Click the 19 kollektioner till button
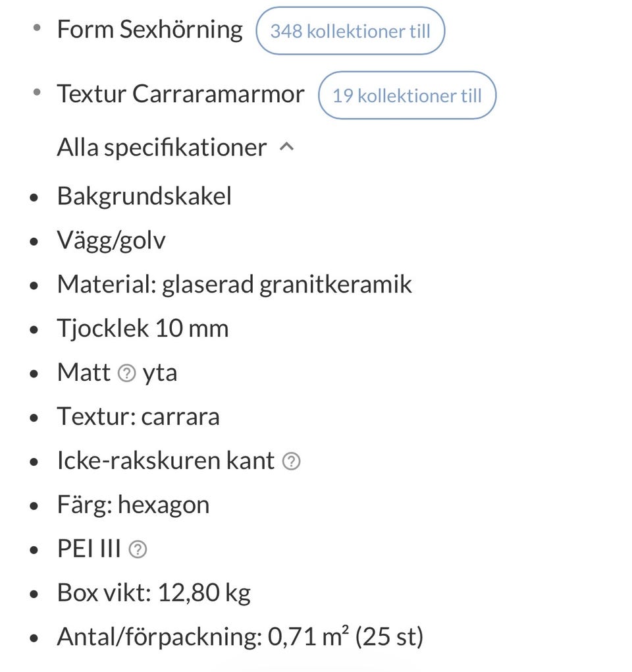 tap(407, 96)
